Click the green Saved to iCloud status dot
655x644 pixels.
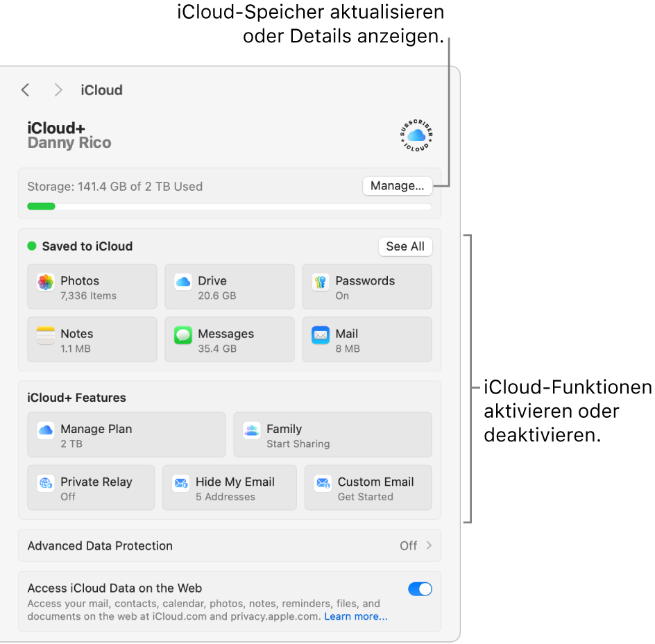32,246
